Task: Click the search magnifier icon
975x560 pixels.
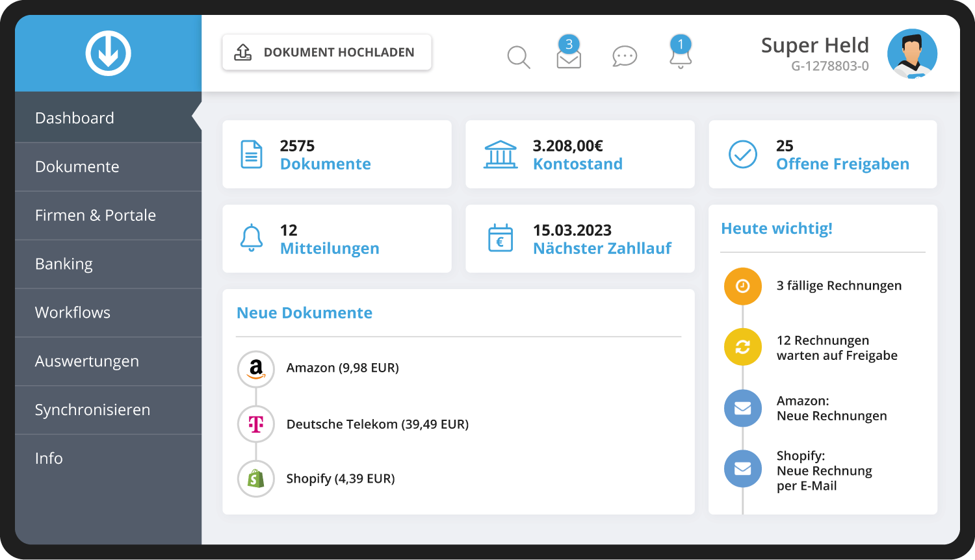Action: pos(518,57)
